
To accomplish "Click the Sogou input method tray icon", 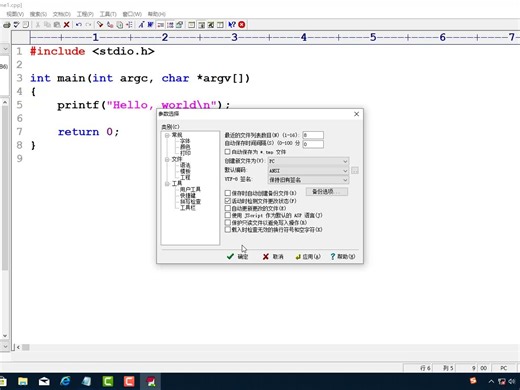I will [x=473, y=381].
